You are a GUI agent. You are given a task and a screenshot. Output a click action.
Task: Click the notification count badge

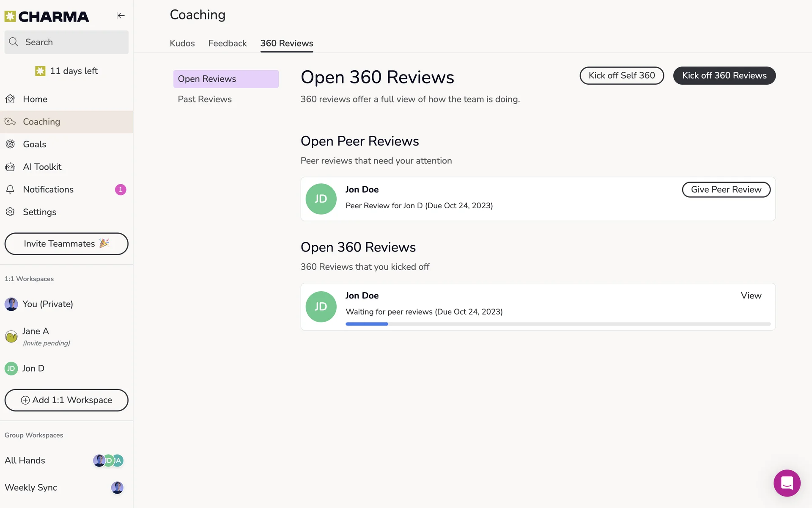121,190
